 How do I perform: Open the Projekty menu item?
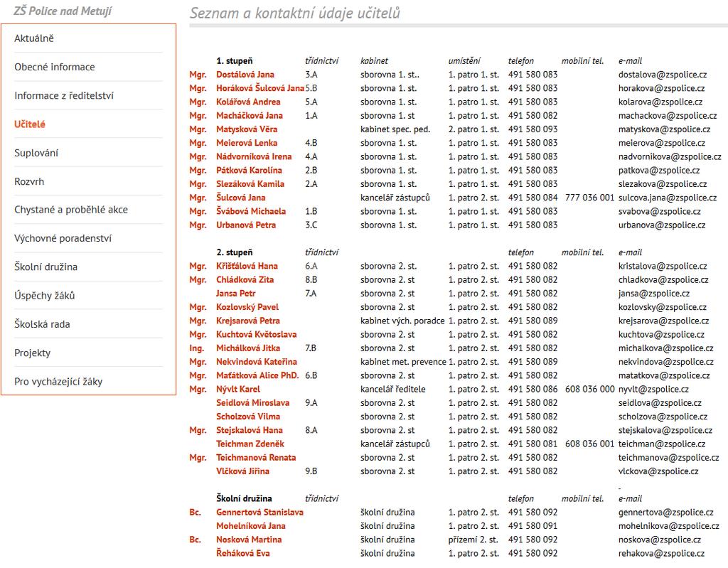pos(32,353)
